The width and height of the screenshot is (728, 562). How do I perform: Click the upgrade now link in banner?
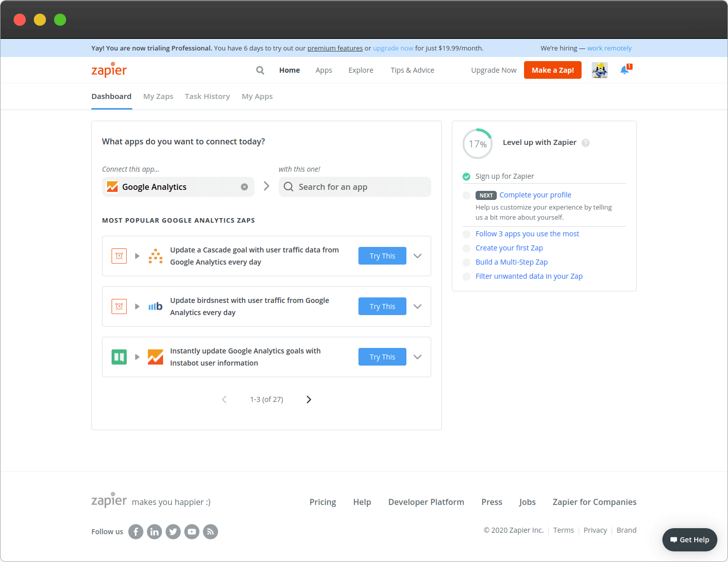click(x=393, y=48)
